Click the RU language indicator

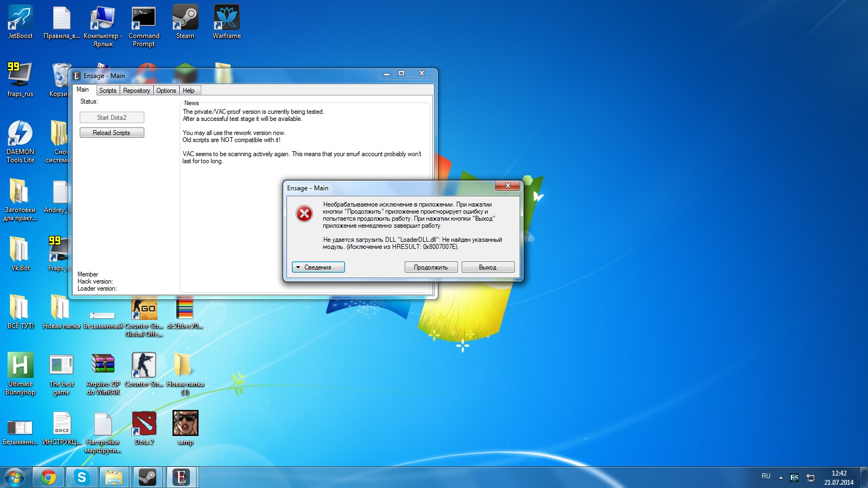(765, 476)
